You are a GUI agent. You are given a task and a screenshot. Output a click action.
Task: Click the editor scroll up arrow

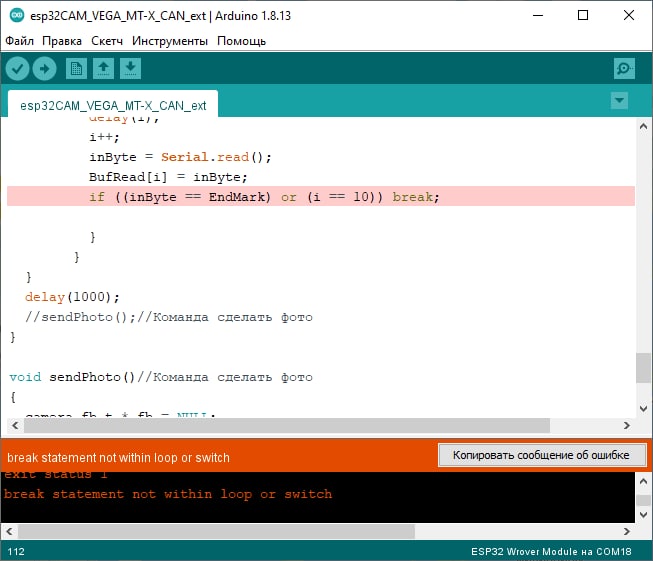[643, 126]
